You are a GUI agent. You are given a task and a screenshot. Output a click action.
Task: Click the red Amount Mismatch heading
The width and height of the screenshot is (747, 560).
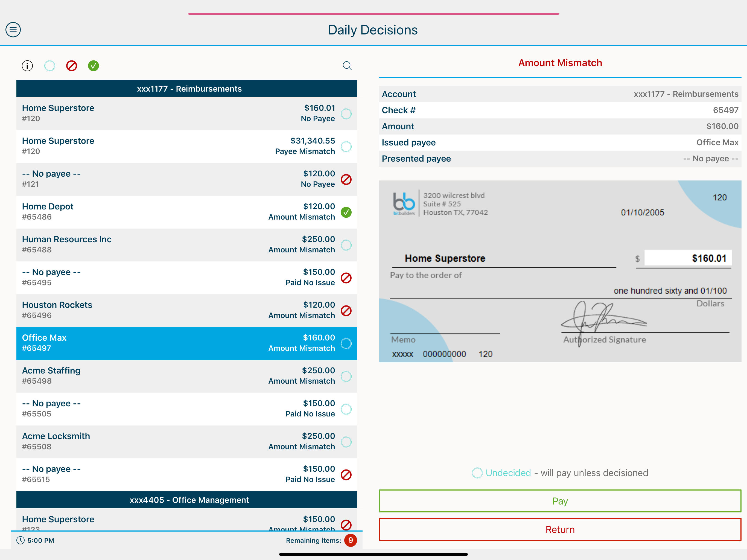coord(560,63)
